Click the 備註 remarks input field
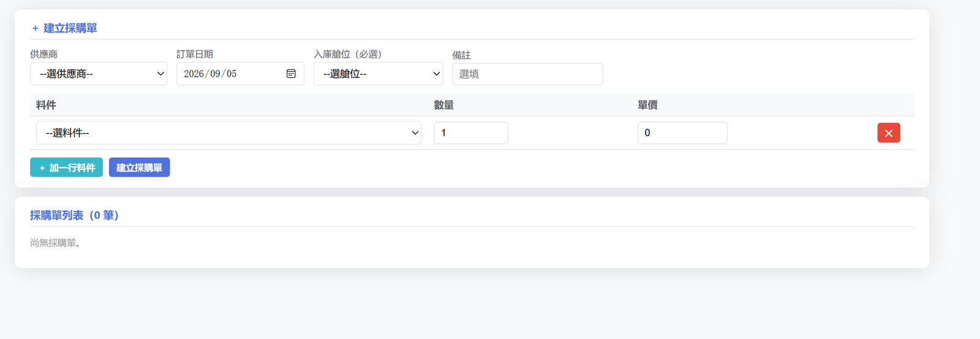Screen dimensions: 980x339 [527, 74]
